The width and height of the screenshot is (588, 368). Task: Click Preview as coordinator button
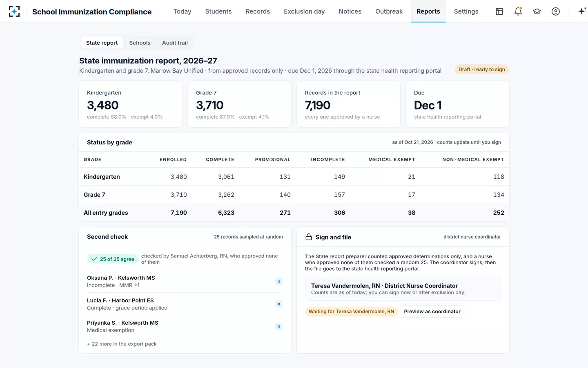[x=432, y=312]
